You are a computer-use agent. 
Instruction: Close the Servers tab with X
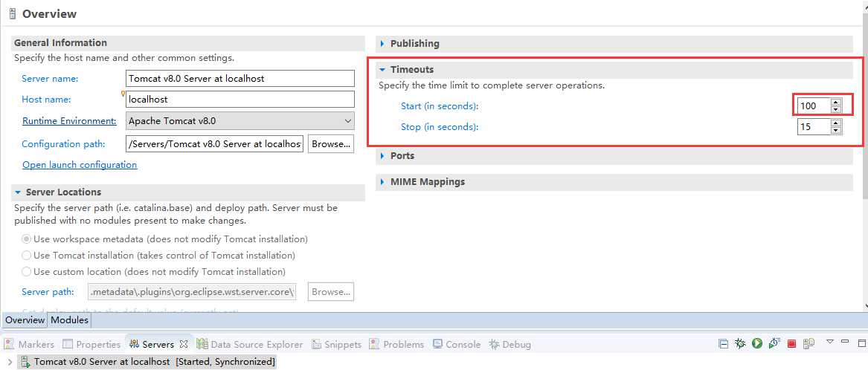(x=184, y=344)
